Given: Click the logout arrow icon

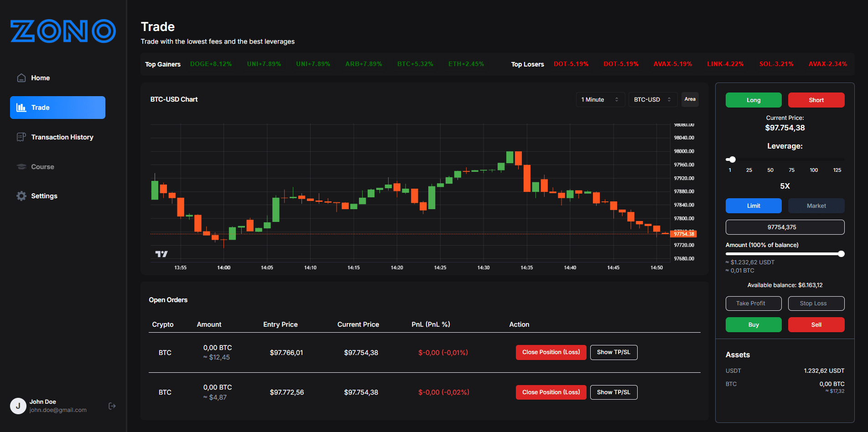Looking at the screenshot, I should [112, 406].
